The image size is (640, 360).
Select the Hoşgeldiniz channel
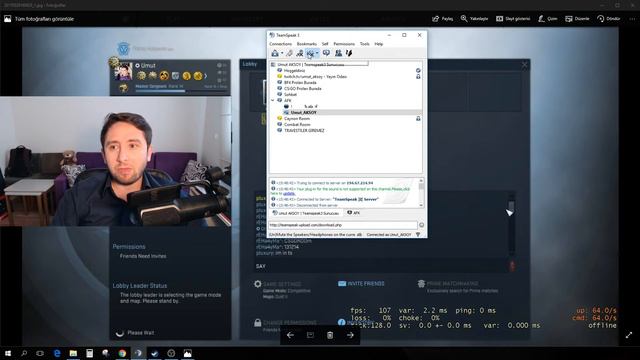[x=294, y=71]
